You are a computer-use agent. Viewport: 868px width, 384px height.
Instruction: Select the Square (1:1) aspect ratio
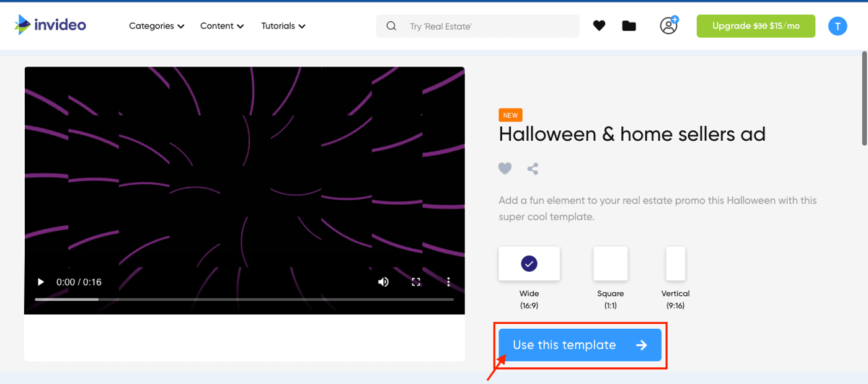coord(610,263)
